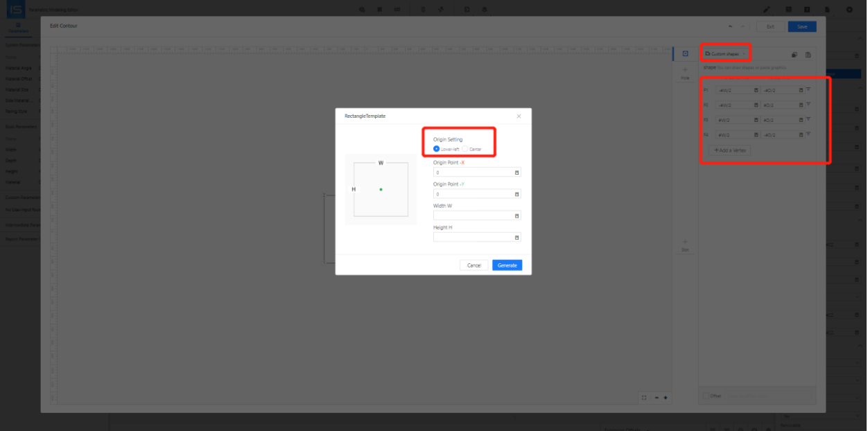Click the fit-to-view canvas icon
Viewport: 868px width, 431px height.
coord(644,397)
